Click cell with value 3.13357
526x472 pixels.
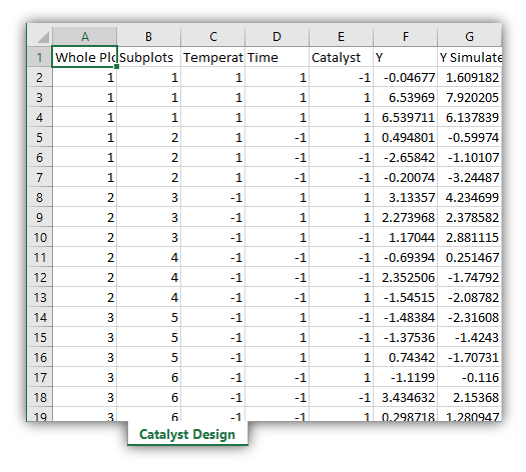[x=405, y=198]
